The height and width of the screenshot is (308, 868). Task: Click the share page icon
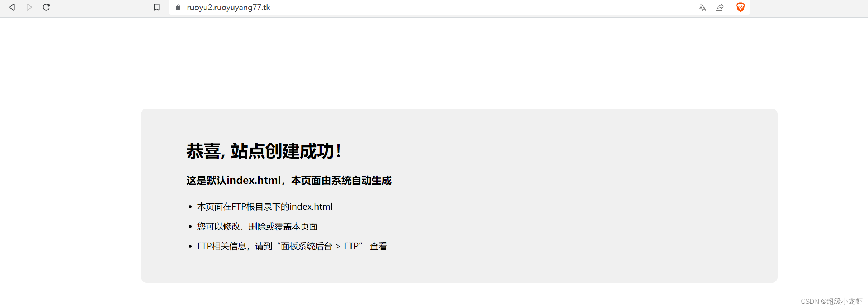pos(720,8)
